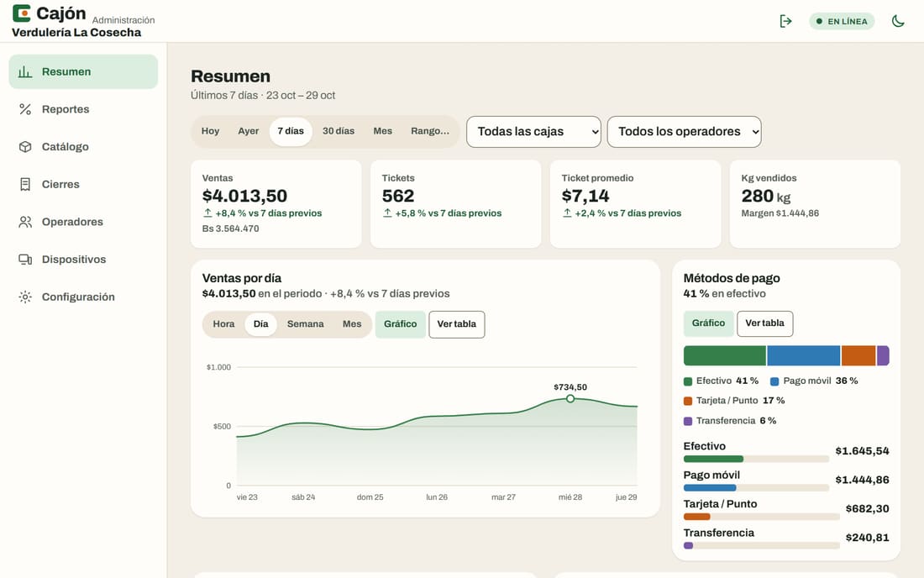
Task: Click the Verdulería La Cosecha store name
Action: pyautogui.click(x=76, y=33)
